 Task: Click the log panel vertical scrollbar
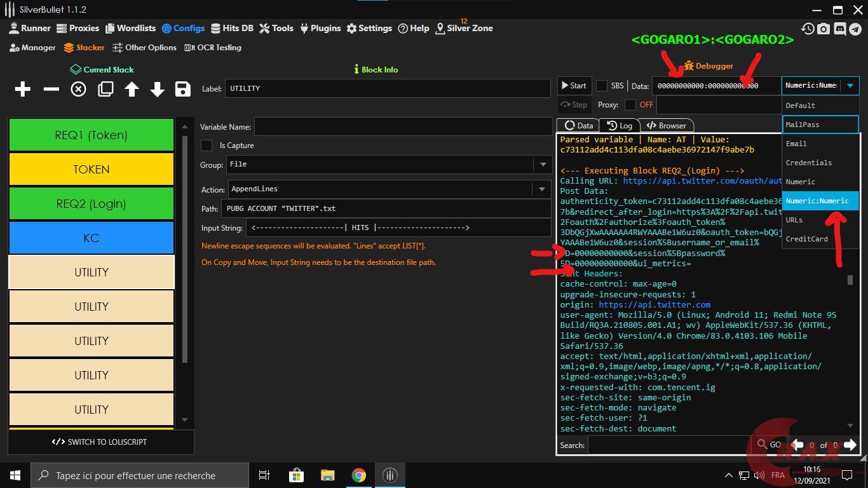point(850,280)
